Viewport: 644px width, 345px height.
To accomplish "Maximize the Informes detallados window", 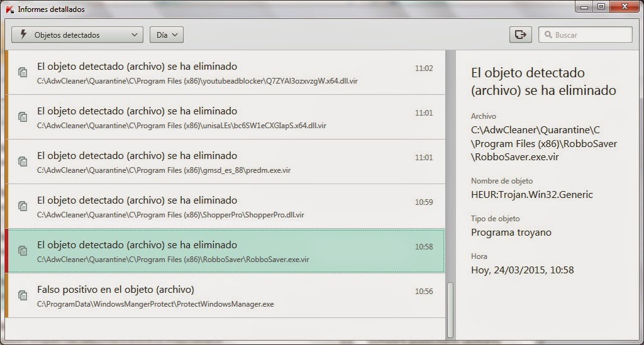I will [601, 6].
